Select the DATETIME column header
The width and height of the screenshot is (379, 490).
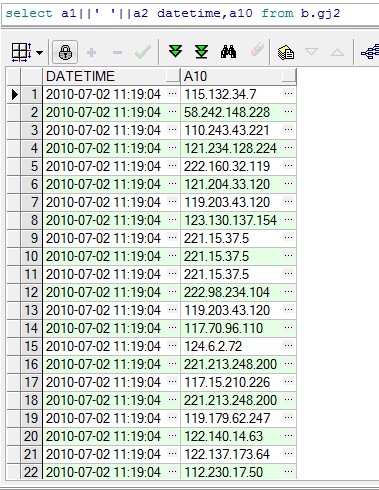click(111, 76)
